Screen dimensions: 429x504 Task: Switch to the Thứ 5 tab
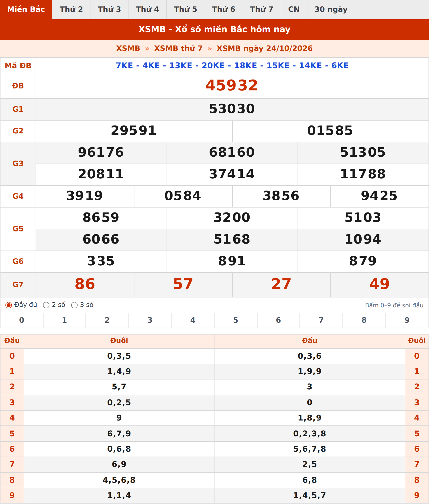186,9
